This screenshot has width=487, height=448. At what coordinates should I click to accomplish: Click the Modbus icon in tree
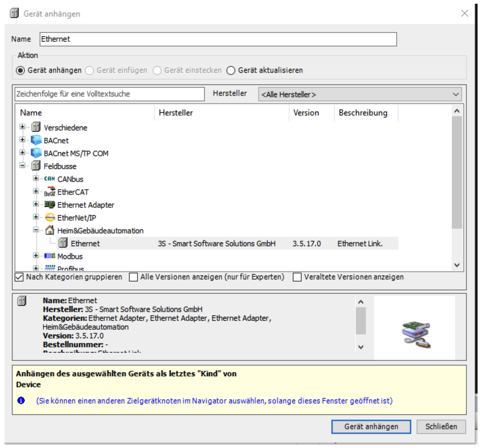pyautogui.click(x=50, y=256)
